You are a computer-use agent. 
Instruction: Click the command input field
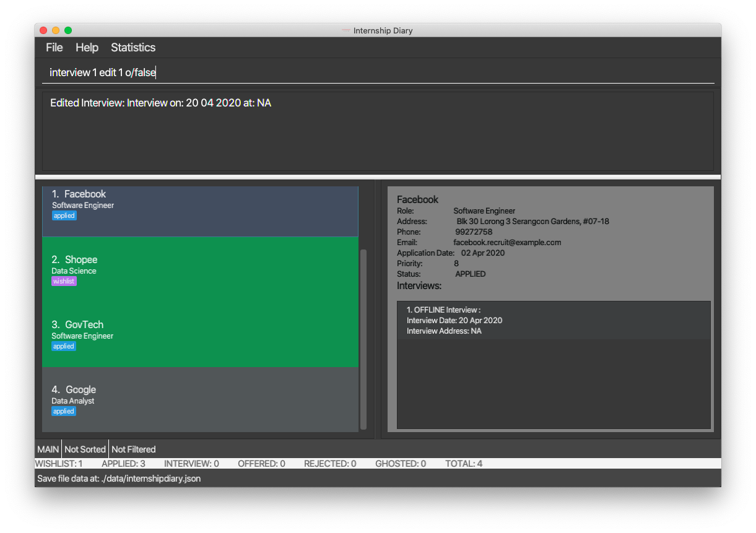(378, 72)
